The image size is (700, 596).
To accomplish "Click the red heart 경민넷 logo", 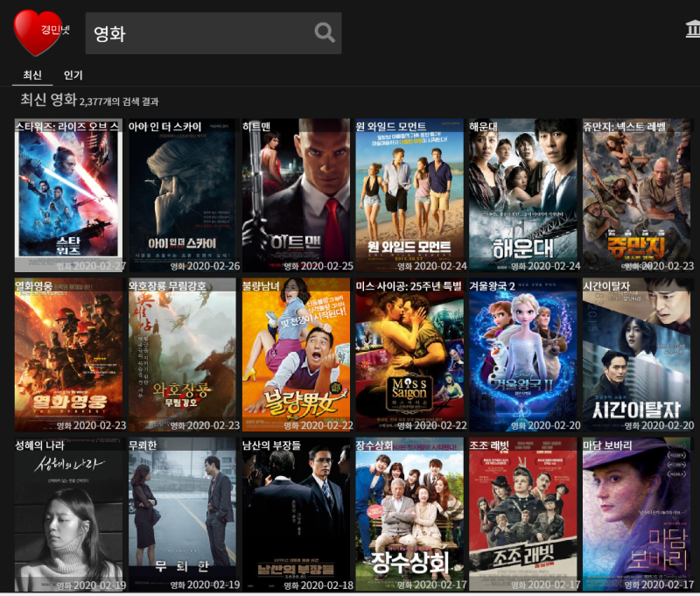I will pos(39,32).
